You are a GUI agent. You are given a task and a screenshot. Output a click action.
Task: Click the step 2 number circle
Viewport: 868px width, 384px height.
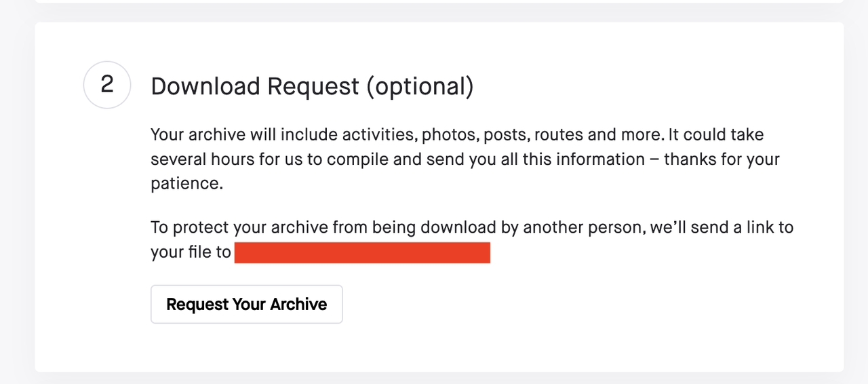click(107, 85)
